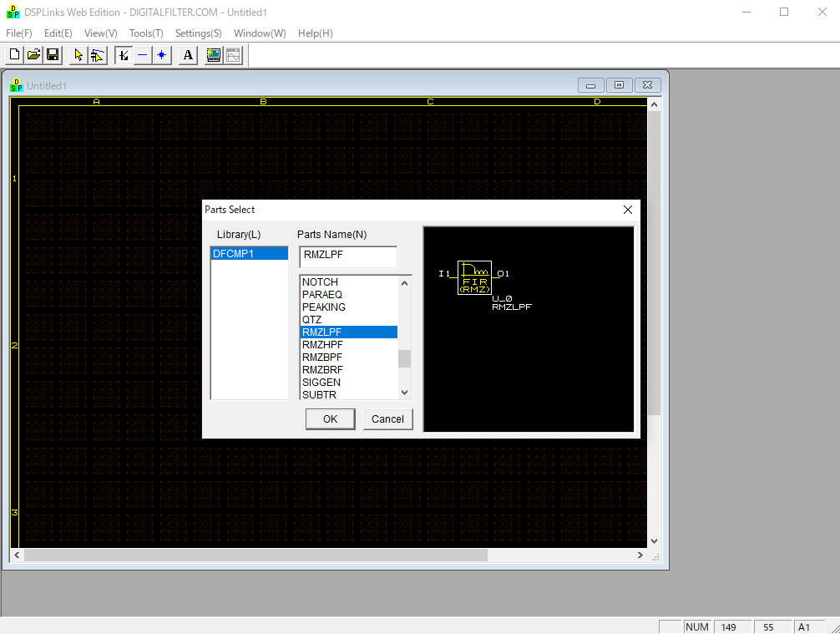Close the Parts Select dialog
The height and width of the screenshot is (634, 840).
[628, 210]
